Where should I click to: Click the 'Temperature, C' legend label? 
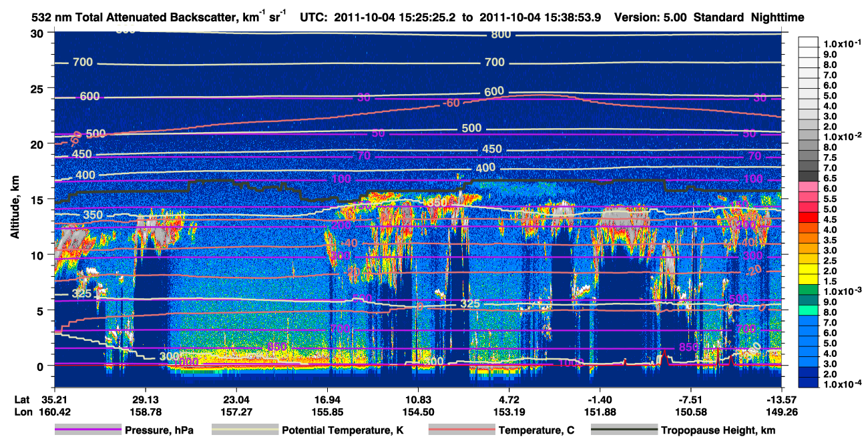(536, 430)
